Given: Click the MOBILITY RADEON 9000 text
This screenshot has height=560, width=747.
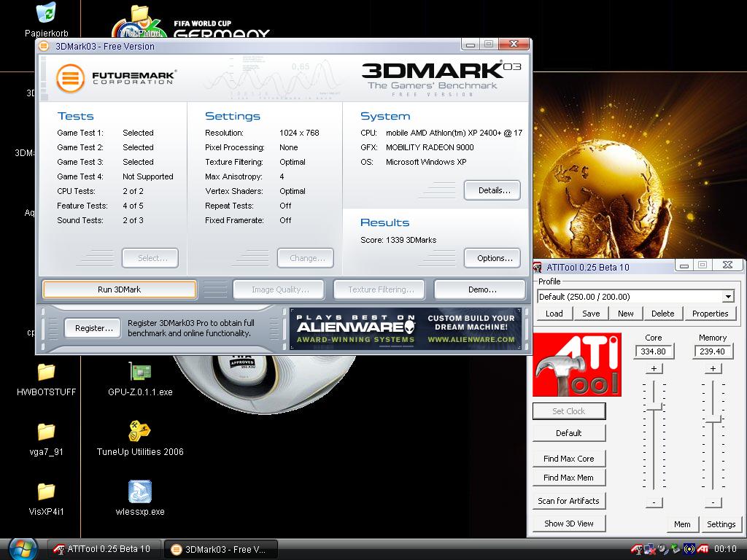Looking at the screenshot, I should [x=430, y=147].
